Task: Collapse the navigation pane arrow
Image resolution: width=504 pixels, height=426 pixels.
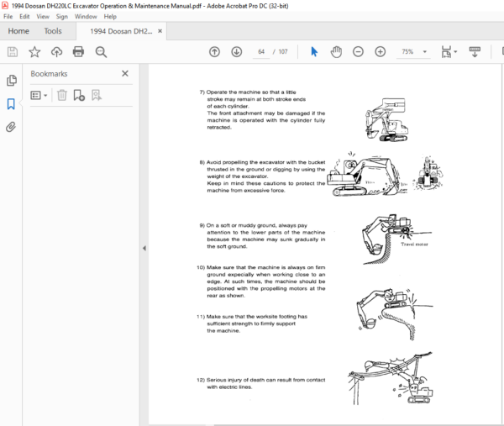Action: pyautogui.click(x=144, y=248)
